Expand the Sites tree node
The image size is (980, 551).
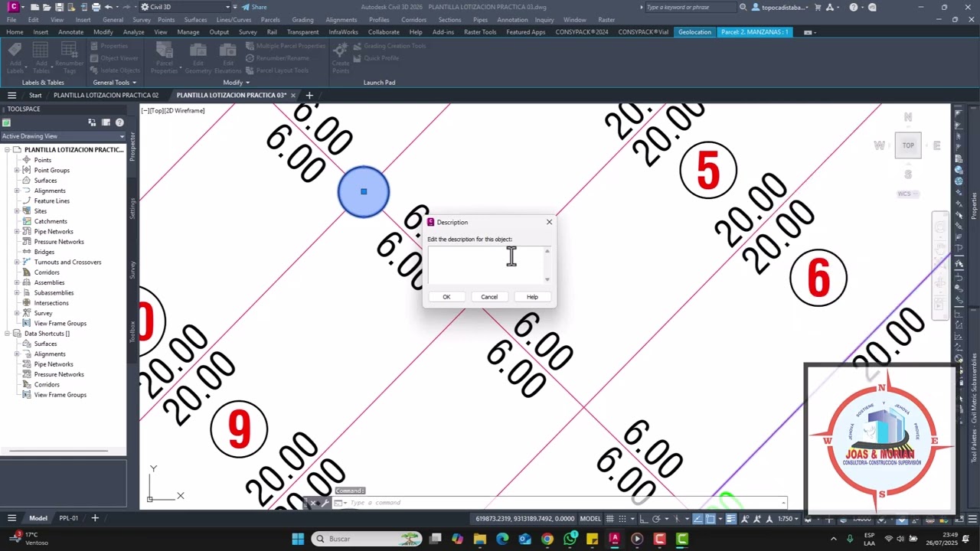coord(16,211)
